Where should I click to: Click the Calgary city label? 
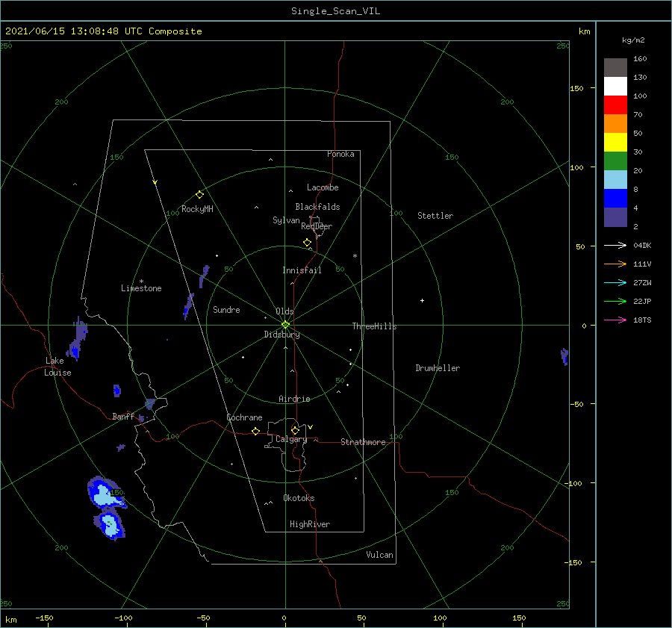pos(291,439)
